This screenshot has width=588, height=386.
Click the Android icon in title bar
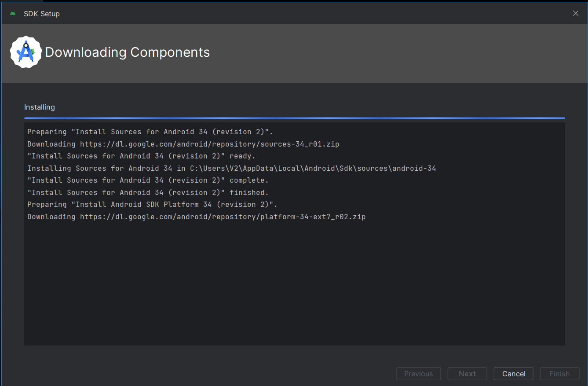click(x=13, y=14)
